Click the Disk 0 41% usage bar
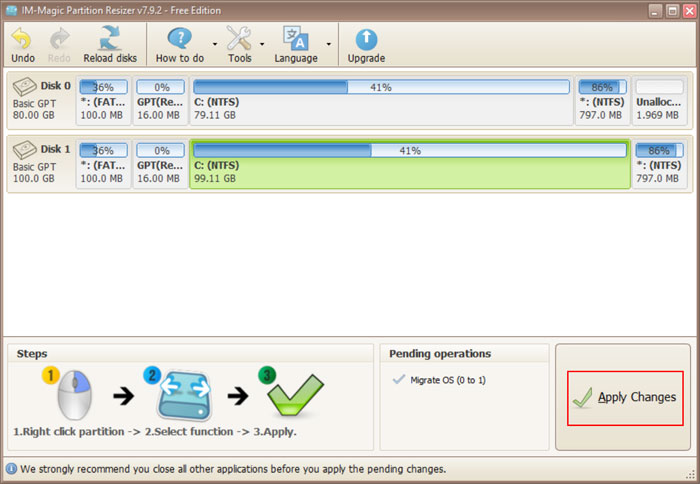 click(381, 87)
